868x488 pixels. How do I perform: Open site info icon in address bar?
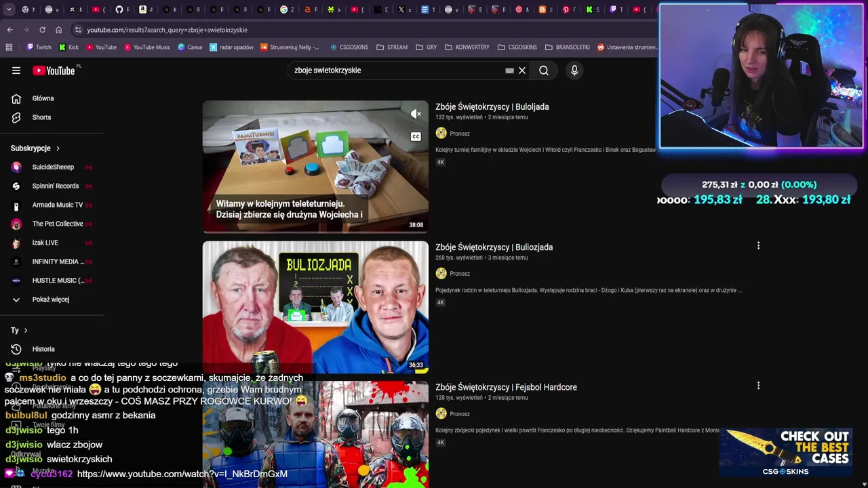(78, 30)
